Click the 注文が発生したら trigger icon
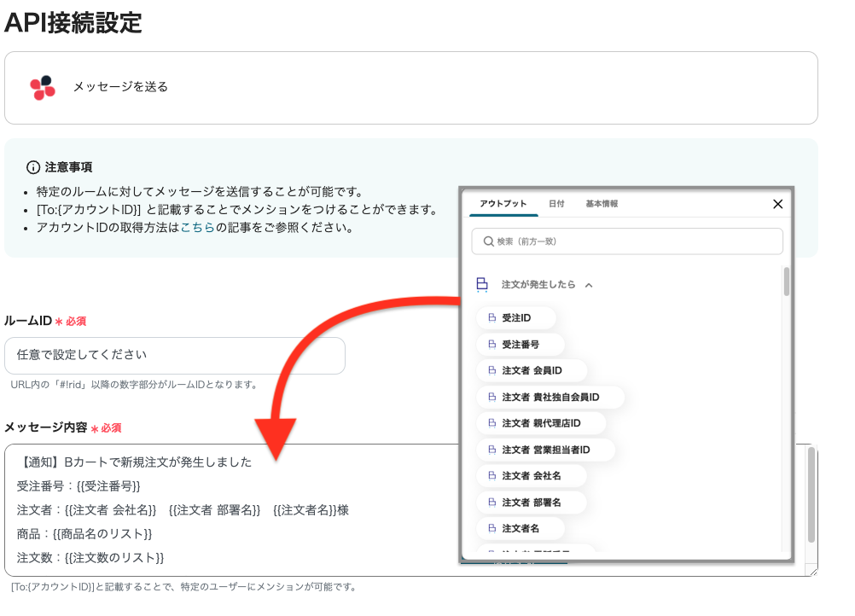Screen dimensions: 855x616 coord(482,285)
